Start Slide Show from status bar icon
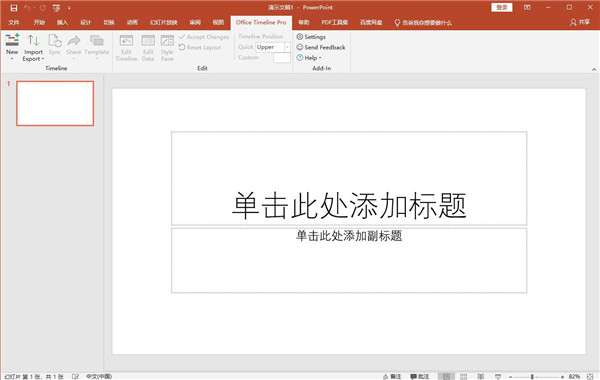This screenshot has height=380, width=600. (498, 377)
